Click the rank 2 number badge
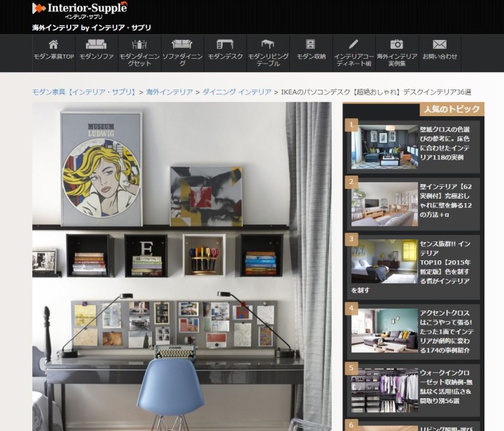 [351, 182]
